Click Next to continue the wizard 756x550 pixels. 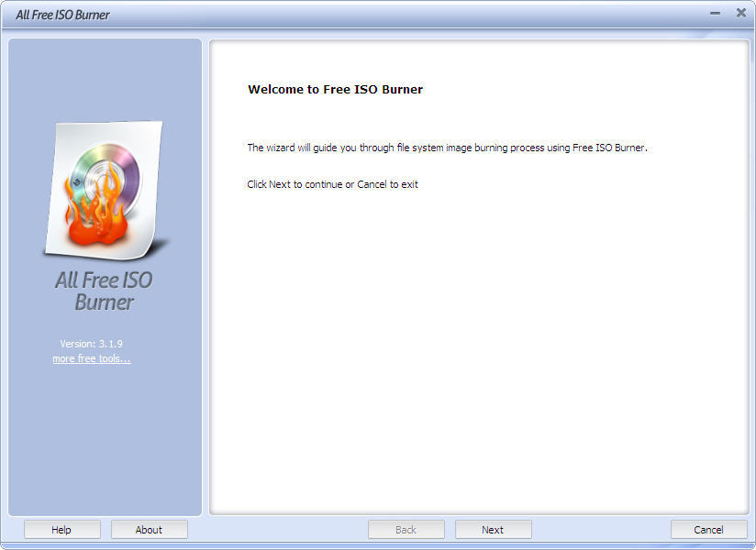pos(493,529)
